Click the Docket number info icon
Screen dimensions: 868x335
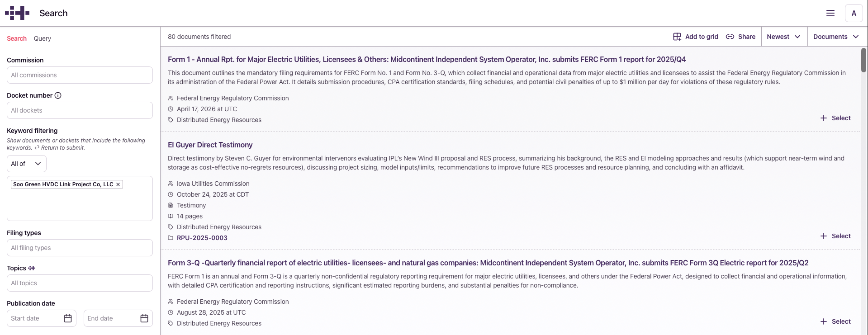[x=58, y=95]
